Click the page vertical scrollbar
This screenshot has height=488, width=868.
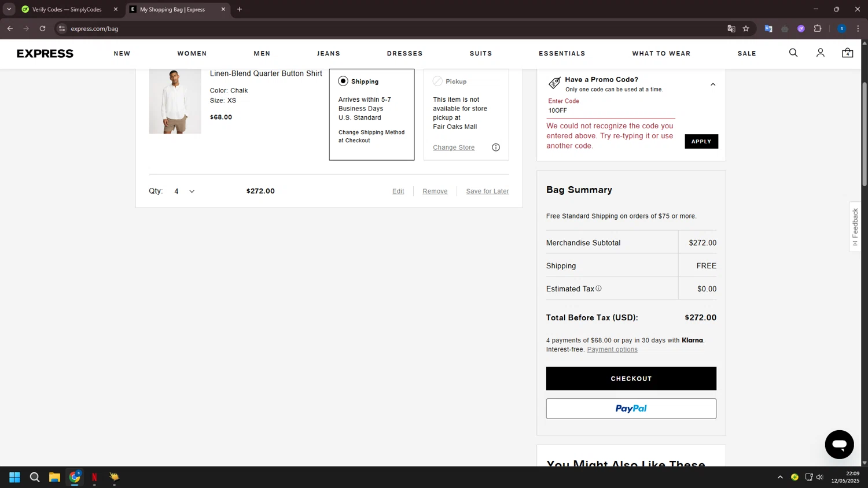click(x=865, y=134)
